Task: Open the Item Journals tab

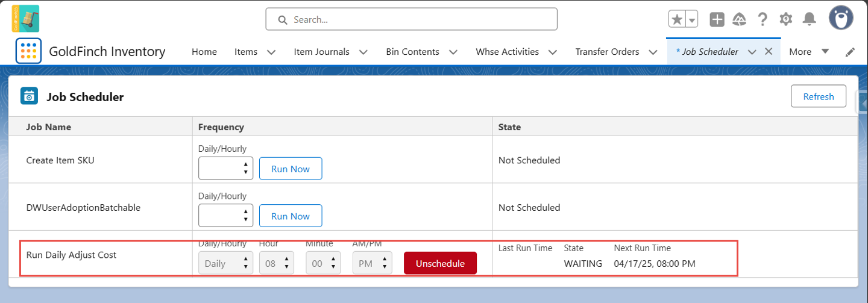Action: pyautogui.click(x=322, y=52)
